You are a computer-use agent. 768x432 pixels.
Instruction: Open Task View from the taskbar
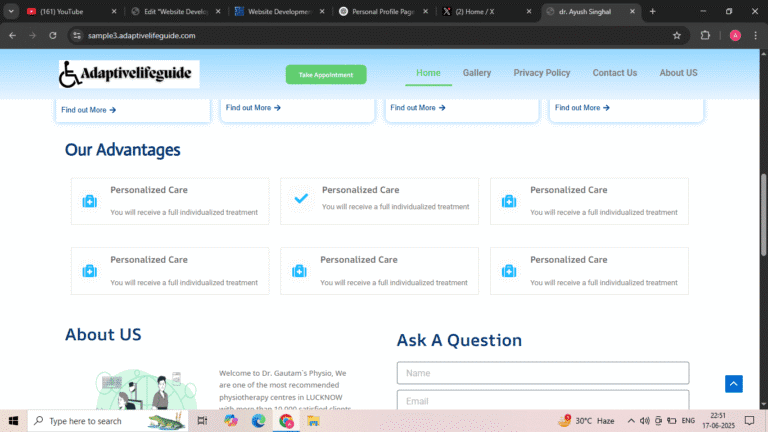202,421
